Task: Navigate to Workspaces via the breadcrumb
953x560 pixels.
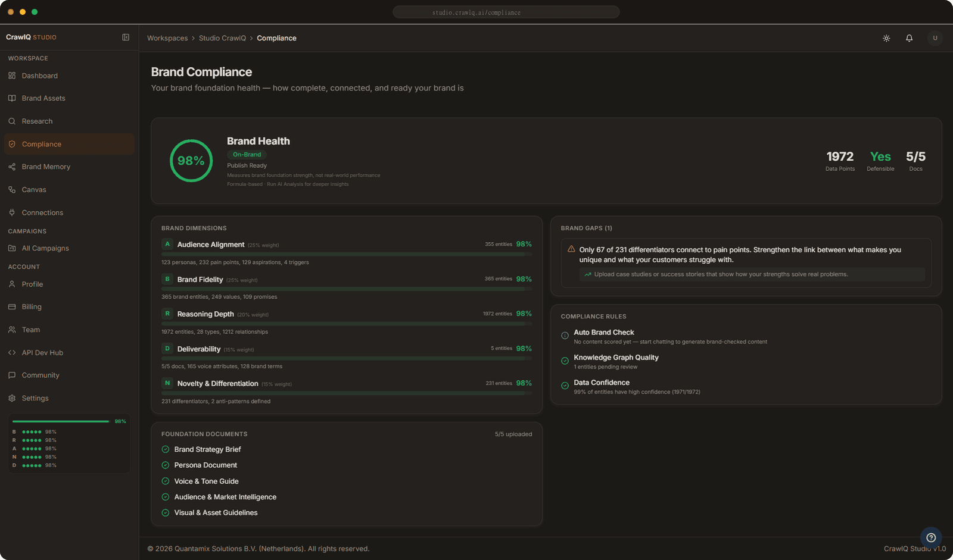Action: point(167,37)
